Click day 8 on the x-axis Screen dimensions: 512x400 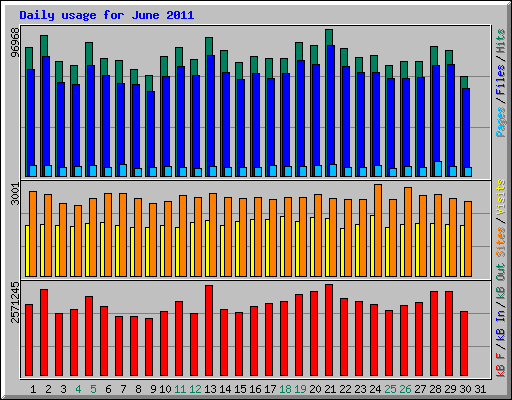[x=138, y=389]
